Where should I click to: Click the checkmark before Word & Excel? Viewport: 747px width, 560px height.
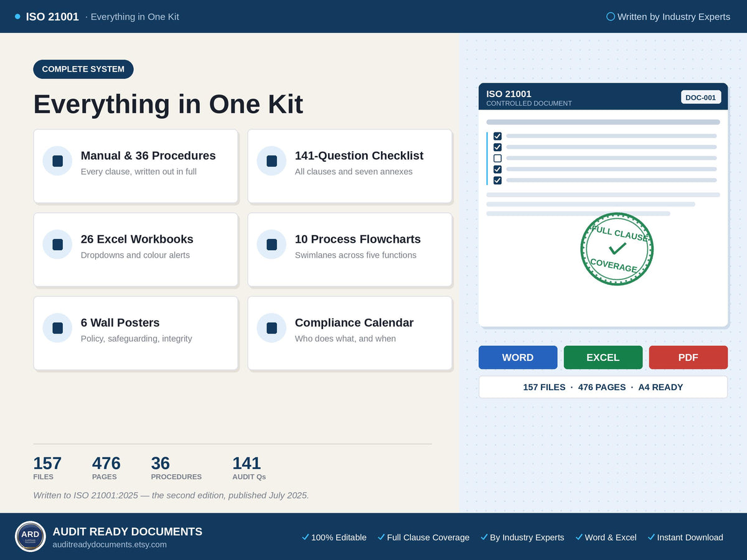579,537
